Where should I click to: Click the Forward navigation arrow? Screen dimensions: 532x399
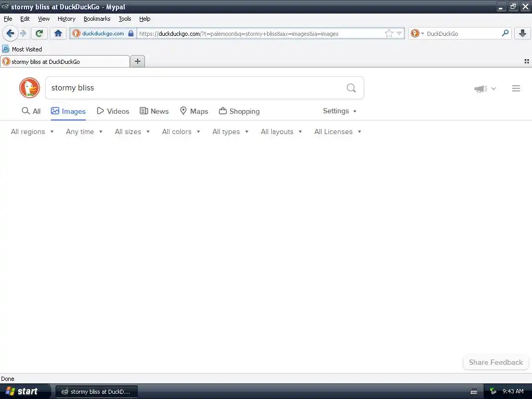23,33
